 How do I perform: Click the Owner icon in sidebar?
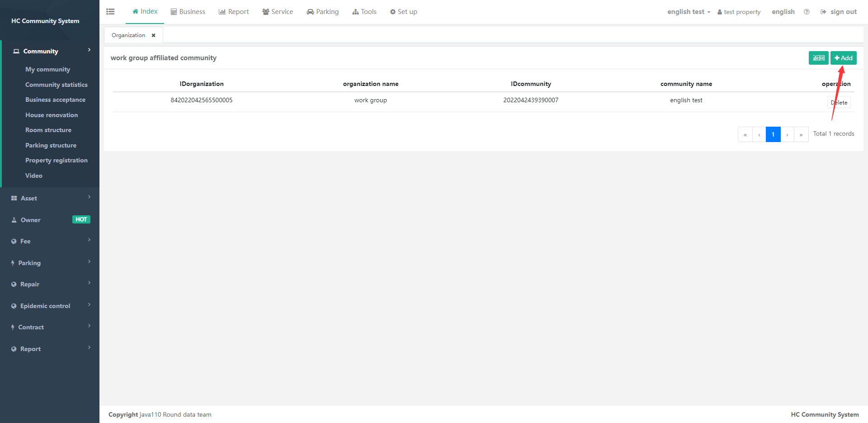tap(14, 220)
